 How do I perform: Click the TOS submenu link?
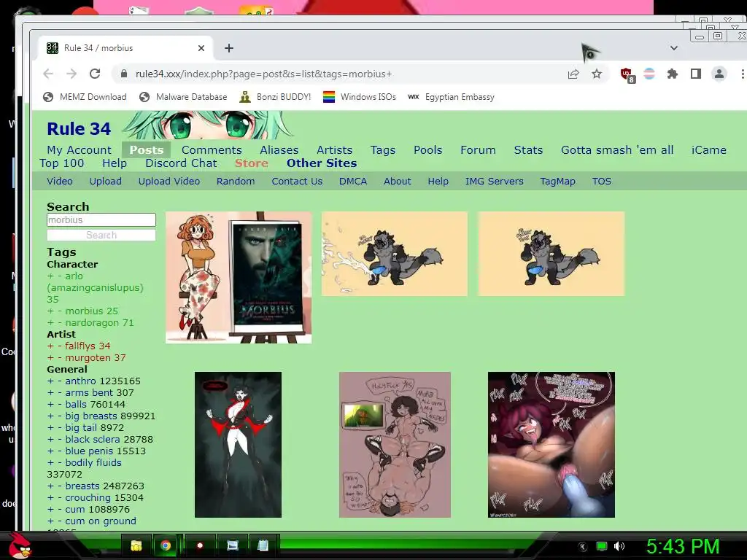pos(602,182)
